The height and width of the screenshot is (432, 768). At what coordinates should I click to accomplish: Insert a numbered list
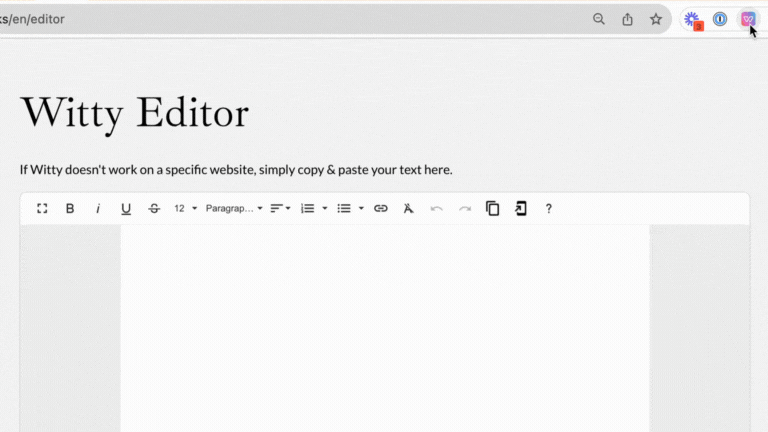point(308,208)
